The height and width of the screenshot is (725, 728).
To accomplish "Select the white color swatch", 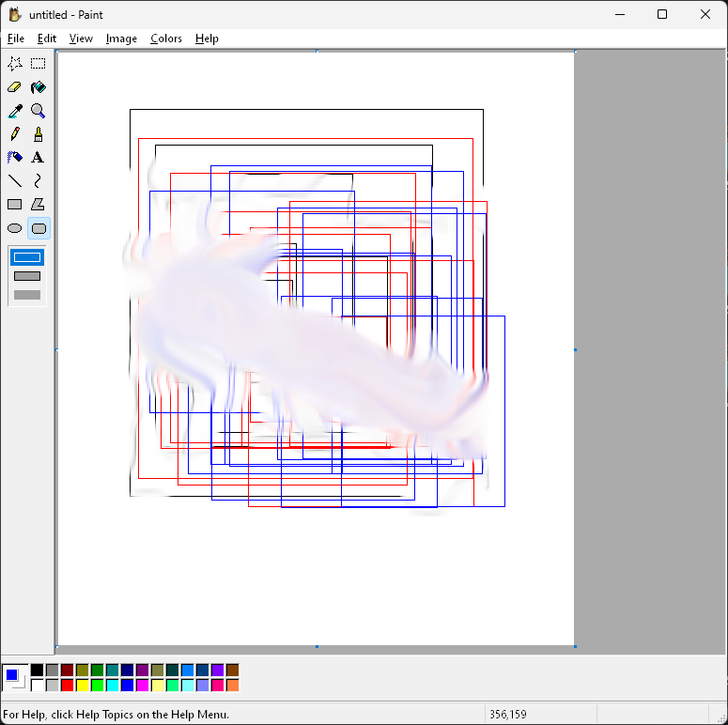I will 38,685.
